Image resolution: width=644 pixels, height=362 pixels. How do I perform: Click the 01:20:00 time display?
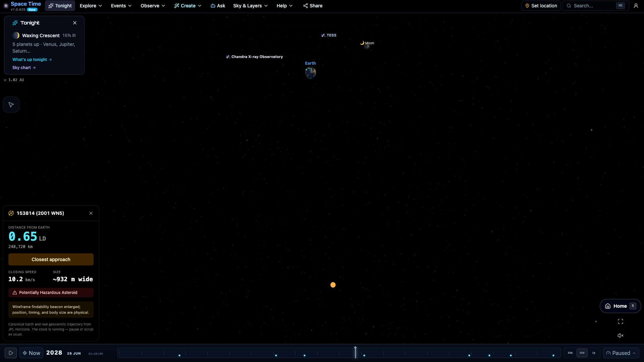(x=96, y=354)
